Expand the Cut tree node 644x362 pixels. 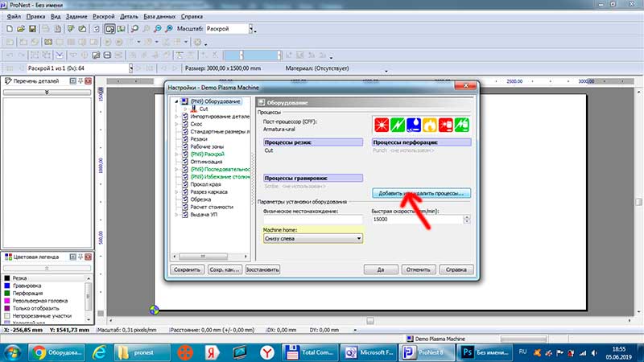pos(185,109)
